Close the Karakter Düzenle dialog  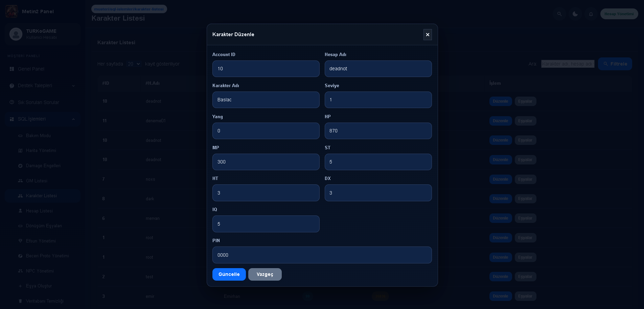[428, 34]
